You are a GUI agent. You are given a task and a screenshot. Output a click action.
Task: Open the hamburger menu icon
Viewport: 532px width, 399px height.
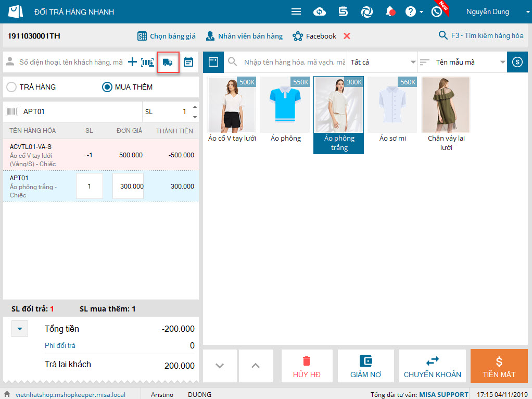click(x=296, y=12)
